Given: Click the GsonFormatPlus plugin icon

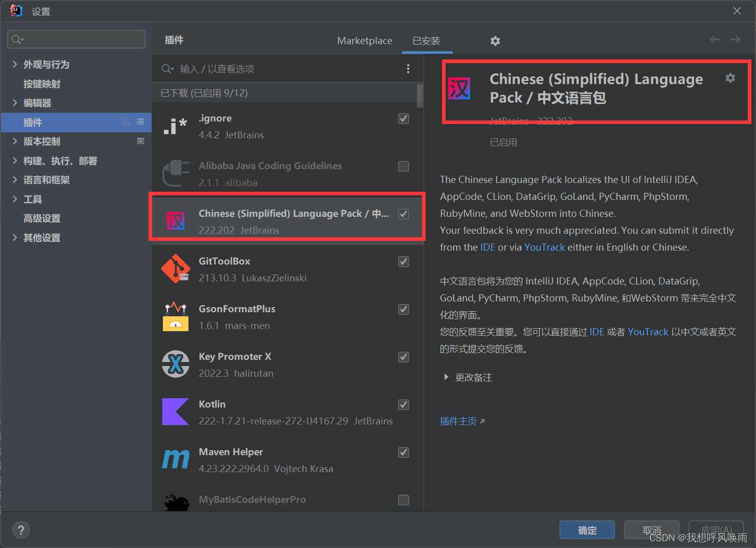Looking at the screenshot, I should click(x=176, y=316).
